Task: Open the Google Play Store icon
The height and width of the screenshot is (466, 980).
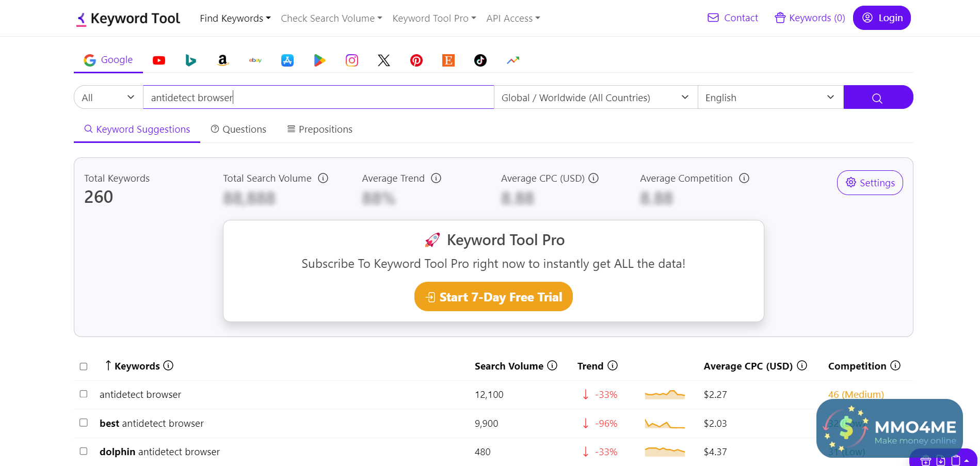Action: point(319,60)
